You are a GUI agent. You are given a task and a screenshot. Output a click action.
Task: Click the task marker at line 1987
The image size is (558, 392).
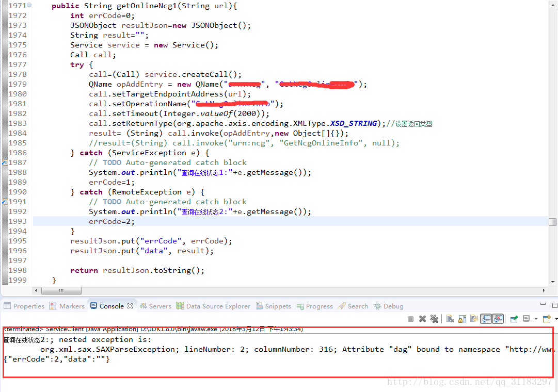point(5,162)
